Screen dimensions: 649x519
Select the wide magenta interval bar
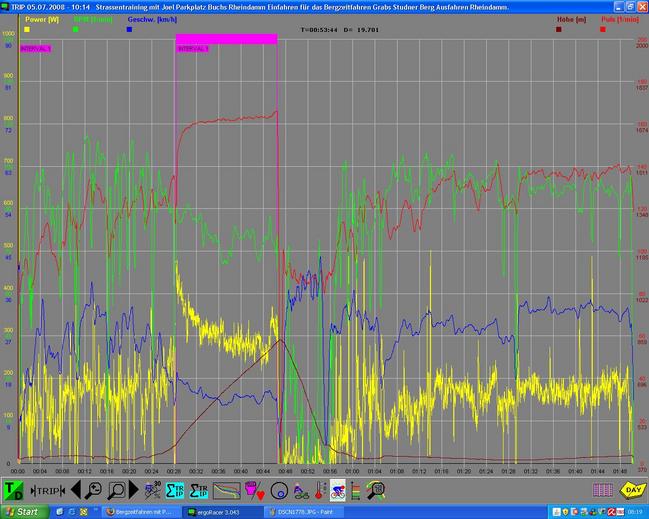226,39
